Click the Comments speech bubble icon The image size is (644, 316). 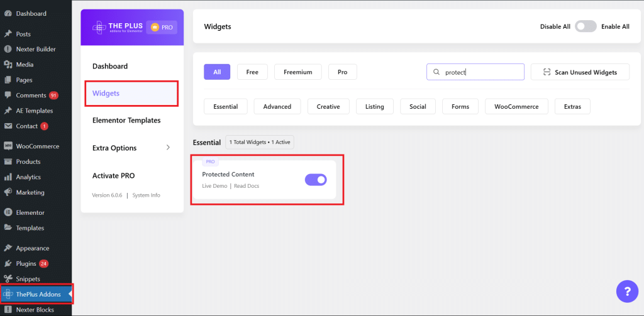(x=8, y=95)
